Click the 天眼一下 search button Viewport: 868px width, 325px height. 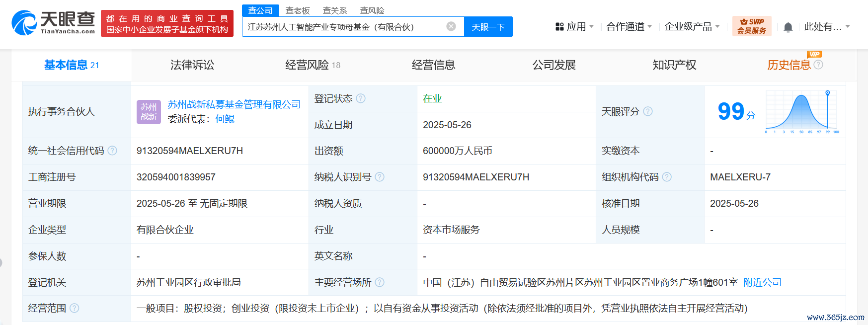point(488,27)
